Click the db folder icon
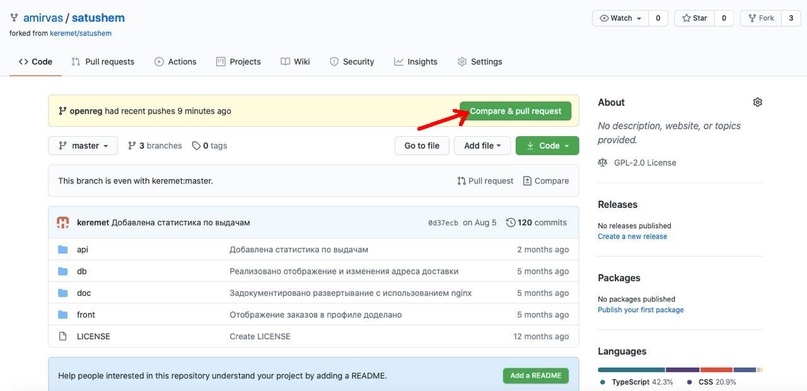The height and width of the screenshot is (391, 807). tap(63, 271)
